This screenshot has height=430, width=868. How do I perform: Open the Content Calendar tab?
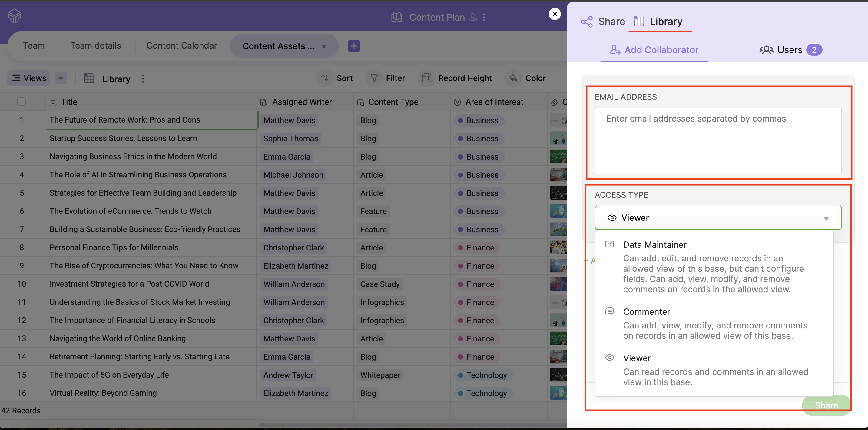click(182, 45)
